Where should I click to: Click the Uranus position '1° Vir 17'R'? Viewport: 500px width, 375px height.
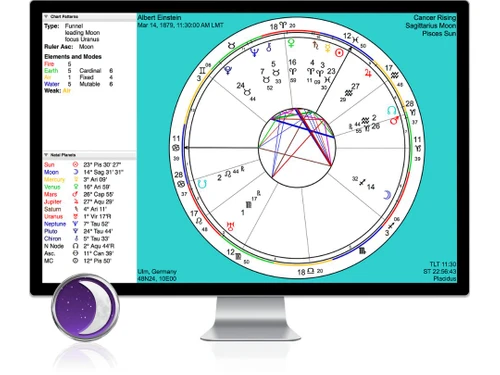pyautogui.click(x=97, y=216)
